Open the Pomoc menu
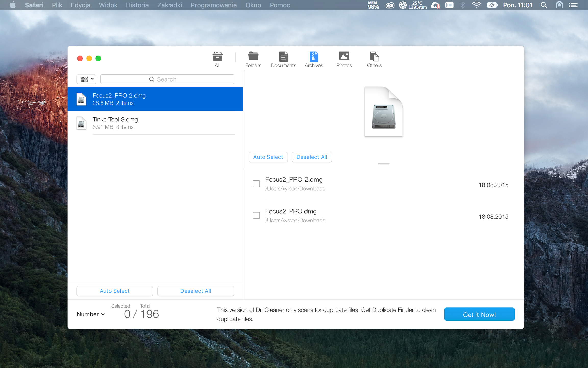The width and height of the screenshot is (588, 368). (280, 5)
